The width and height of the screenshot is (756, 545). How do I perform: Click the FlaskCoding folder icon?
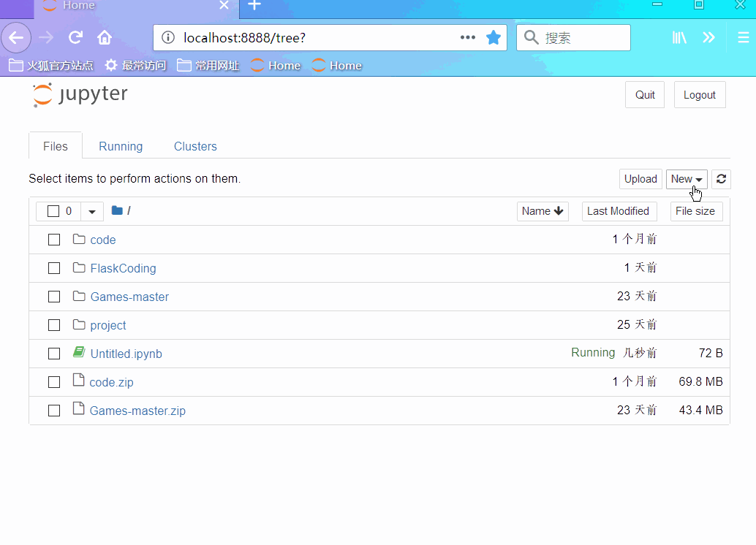tap(78, 267)
